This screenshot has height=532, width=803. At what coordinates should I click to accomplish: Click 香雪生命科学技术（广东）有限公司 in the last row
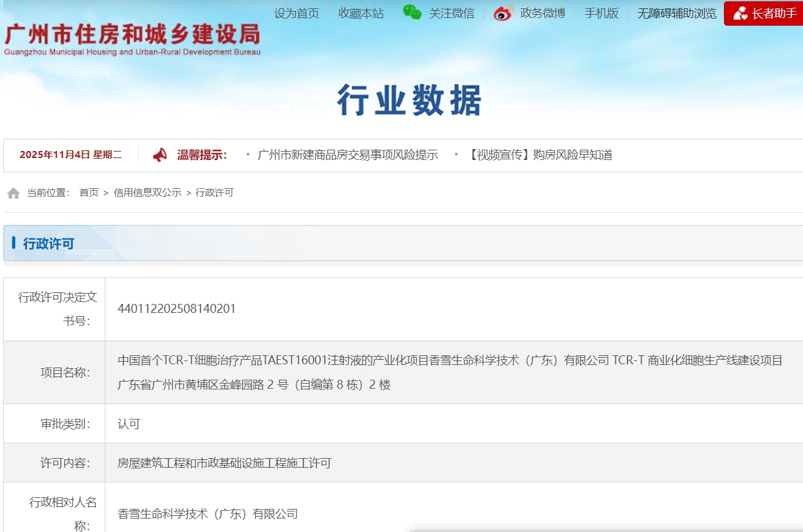208,514
